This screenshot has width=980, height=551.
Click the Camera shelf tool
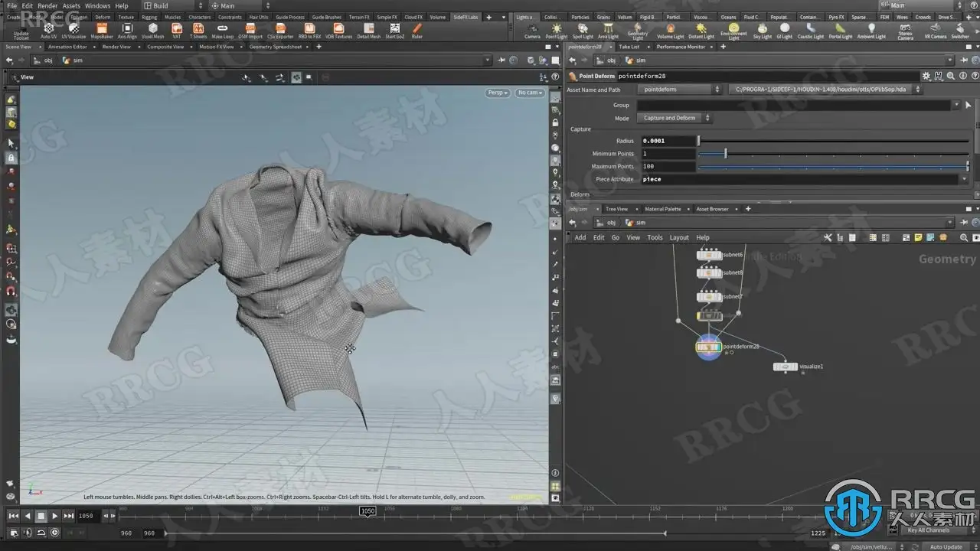point(532,30)
